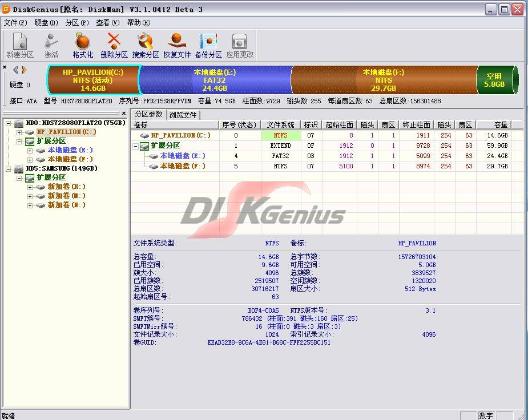The width and height of the screenshot is (528, 420).
Task: Launch the 搜索分区 search partitions tool
Action: pyautogui.click(x=146, y=45)
